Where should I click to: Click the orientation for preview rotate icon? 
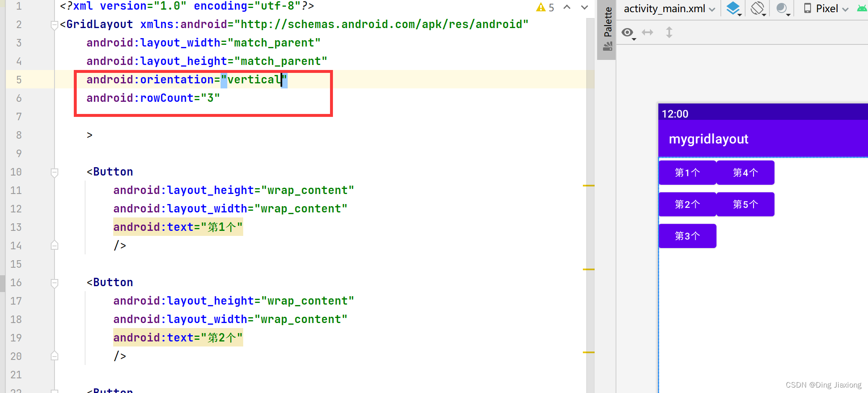click(x=758, y=9)
